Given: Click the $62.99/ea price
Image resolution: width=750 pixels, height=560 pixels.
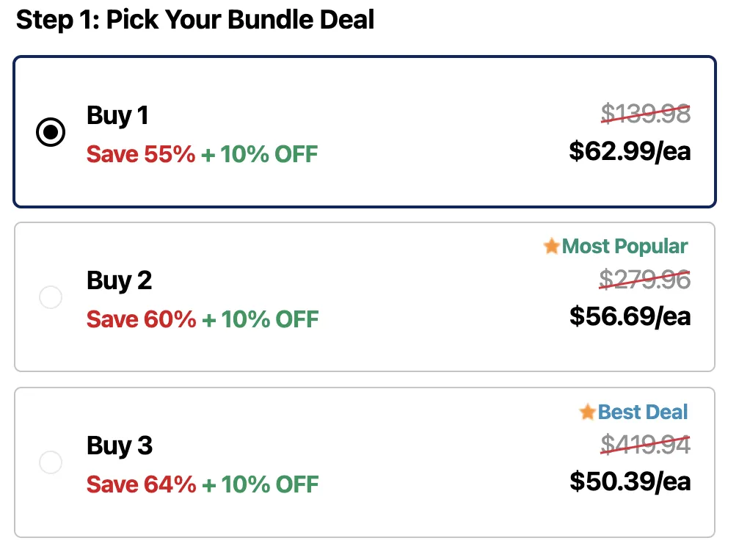Looking at the screenshot, I should tap(630, 151).
